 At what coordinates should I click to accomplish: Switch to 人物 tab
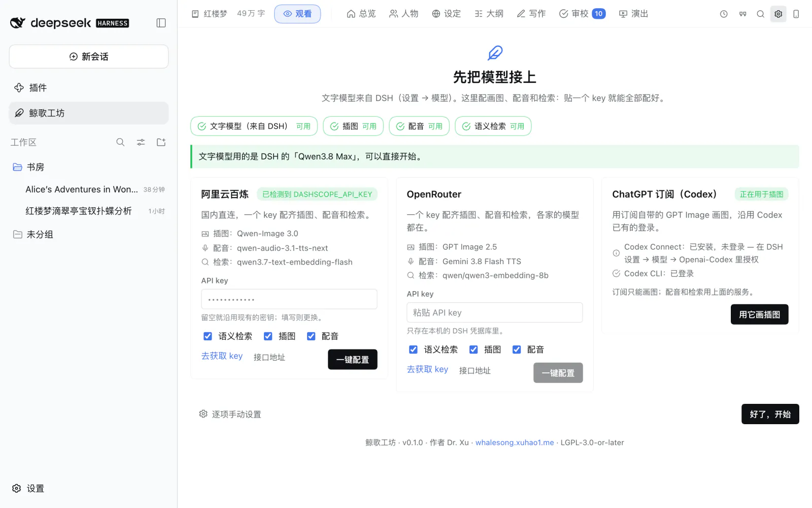(x=403, y=14)
